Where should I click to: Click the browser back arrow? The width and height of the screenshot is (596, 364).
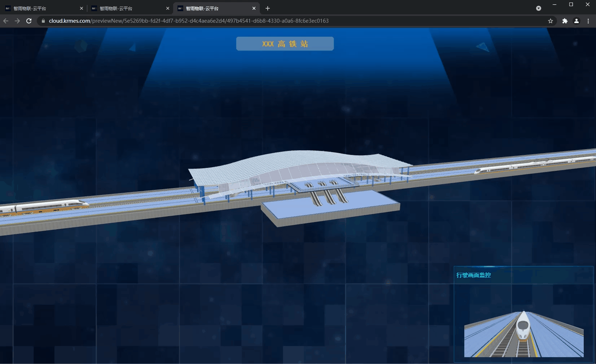coord(6,21)
